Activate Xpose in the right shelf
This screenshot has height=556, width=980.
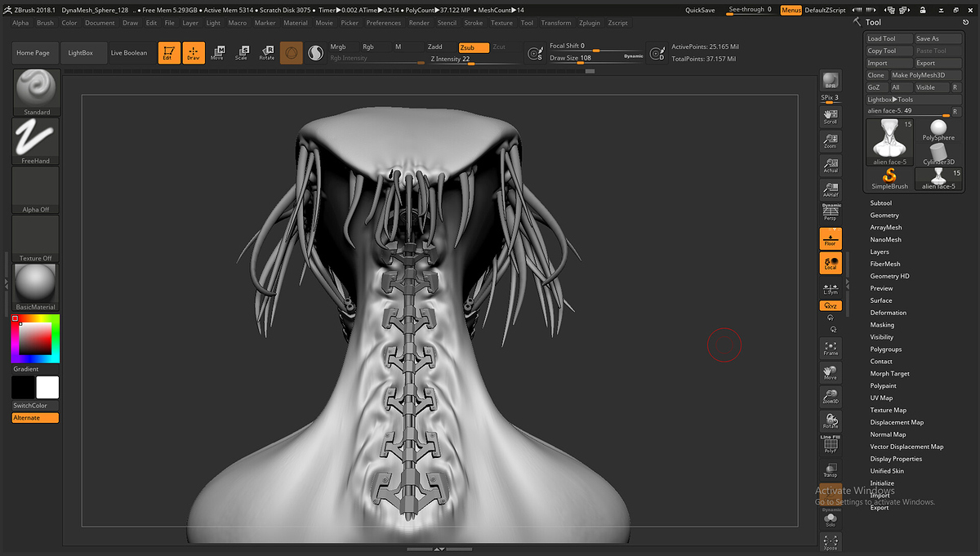coord(831,542)
